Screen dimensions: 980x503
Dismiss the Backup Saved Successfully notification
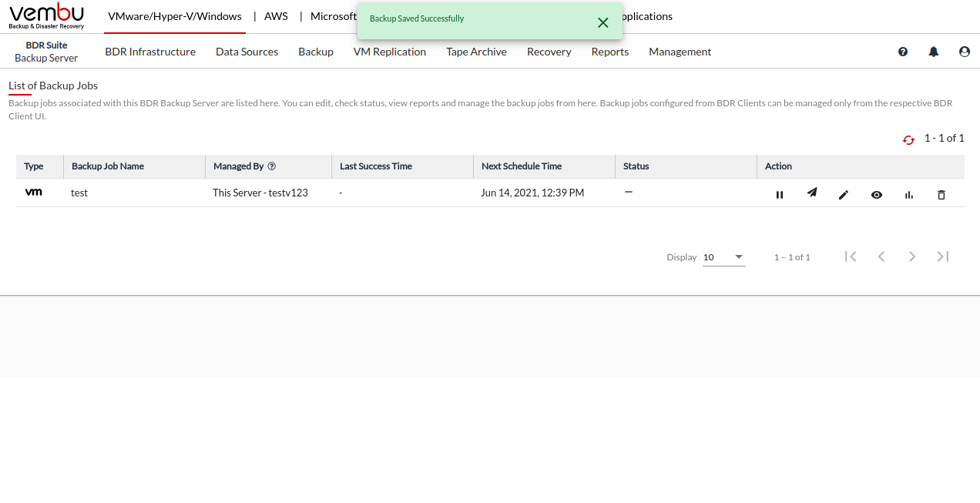tap(603, 22)
